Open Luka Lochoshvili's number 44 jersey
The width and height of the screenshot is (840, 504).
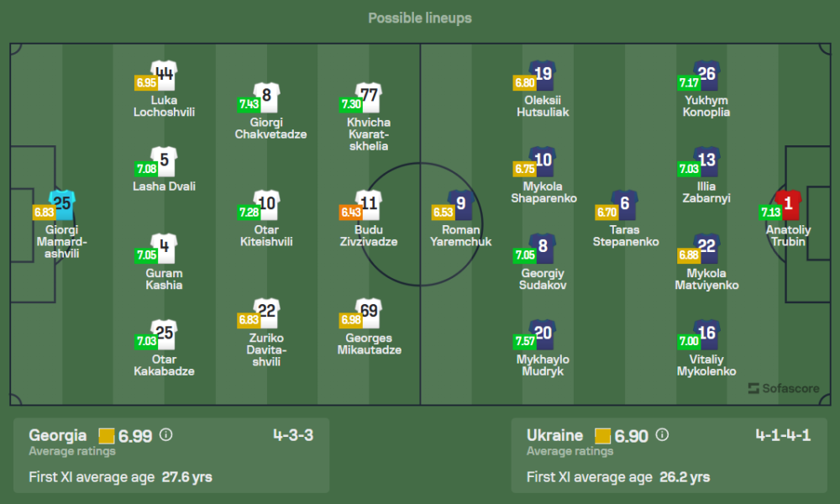[163, 74]
